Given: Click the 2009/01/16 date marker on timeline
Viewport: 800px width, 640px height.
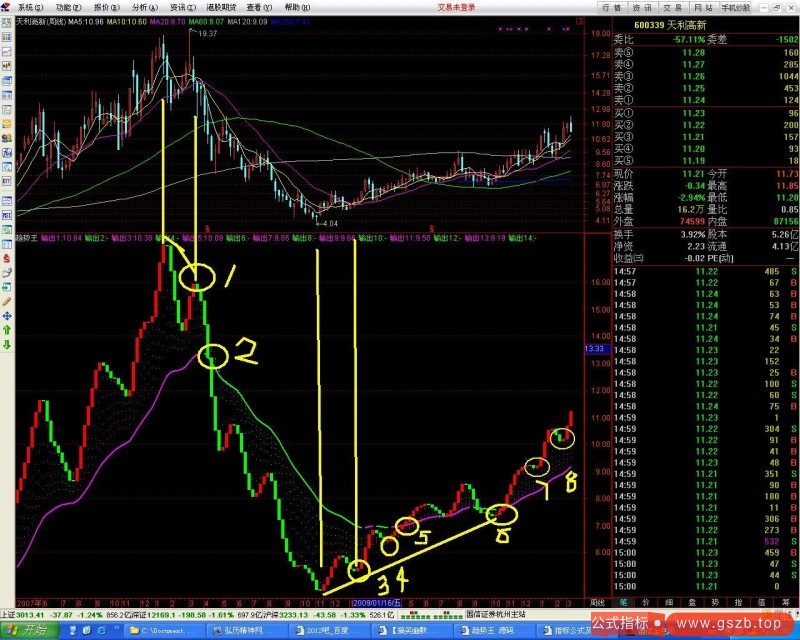Looking at the screenshot, I should tap(374, 602).
